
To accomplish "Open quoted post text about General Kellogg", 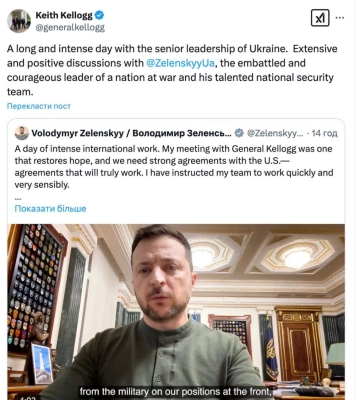I will click(174, 167).
